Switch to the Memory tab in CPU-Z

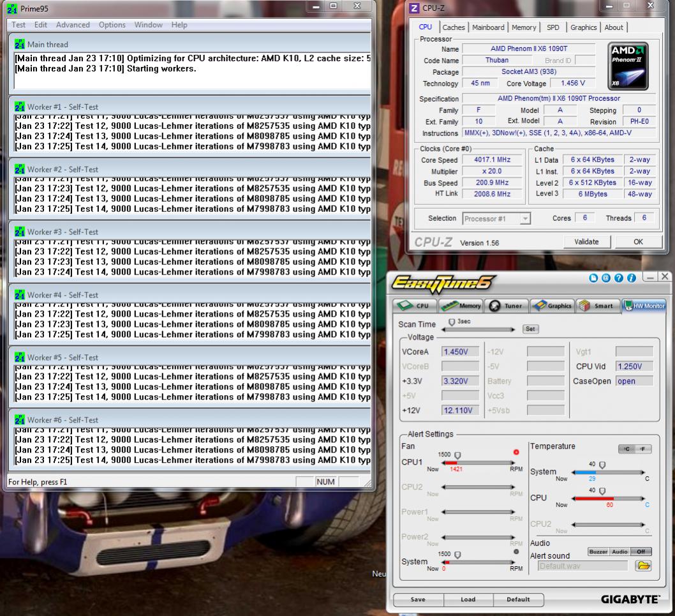coord(524,27)
